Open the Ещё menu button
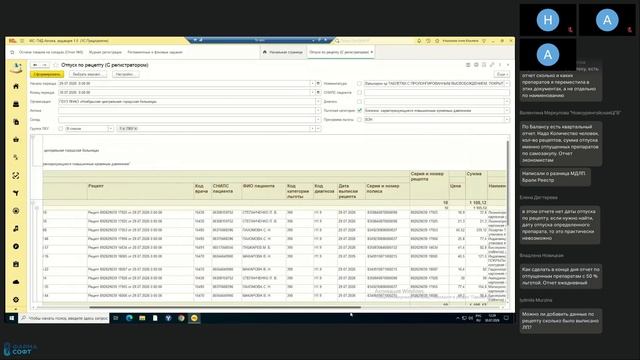The image size is (640, 360). pos(501,74)
